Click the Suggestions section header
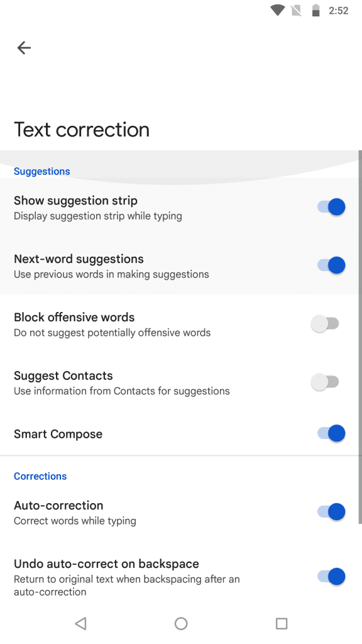Screen dimensions: 362x644 [x=41, y=171]
